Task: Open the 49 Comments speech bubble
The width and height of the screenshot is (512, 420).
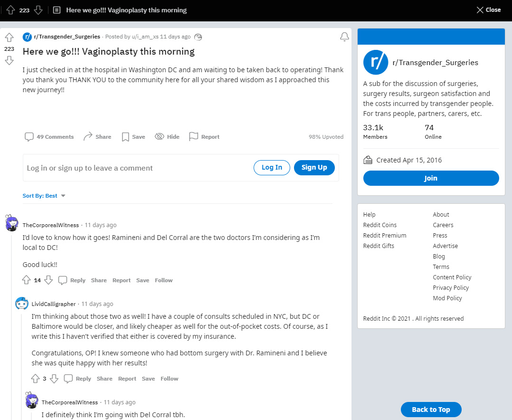Action: coord(29,137)
